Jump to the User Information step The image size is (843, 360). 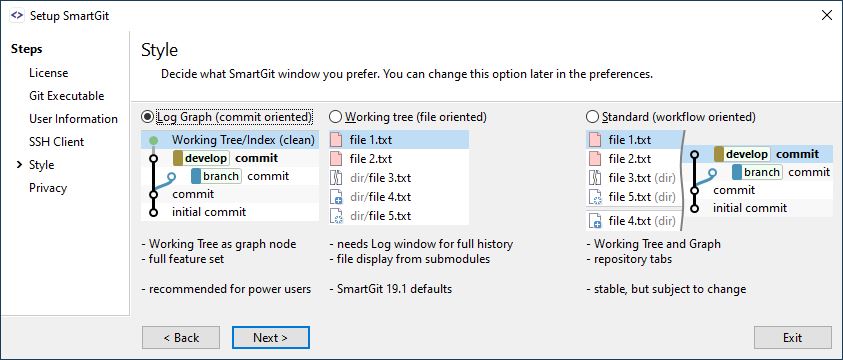click(74, 119)
